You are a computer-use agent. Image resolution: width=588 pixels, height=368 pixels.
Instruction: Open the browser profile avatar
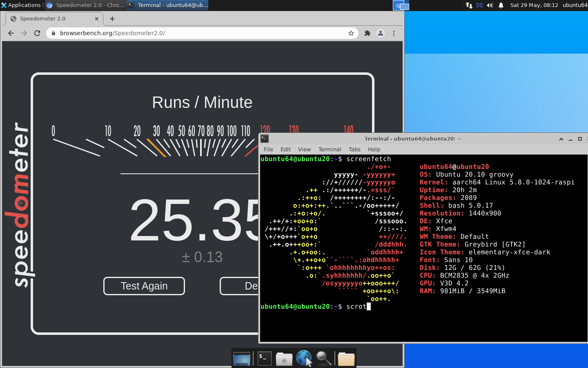tap(381, 33)
